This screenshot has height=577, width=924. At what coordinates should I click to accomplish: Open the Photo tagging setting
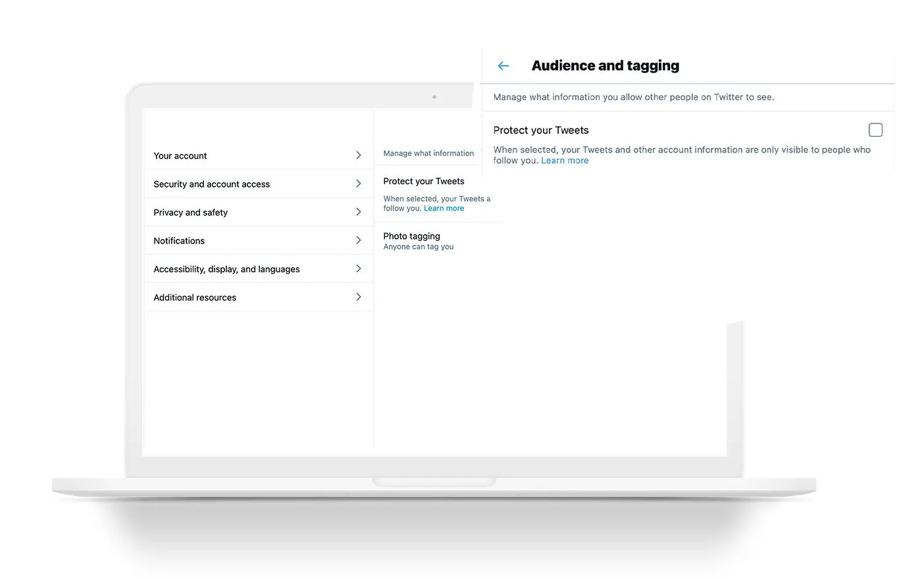(x=412, y=236)
